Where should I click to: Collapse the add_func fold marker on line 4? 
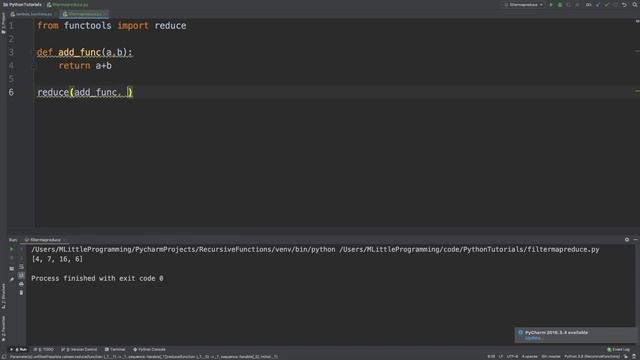[x=34, y=66]
